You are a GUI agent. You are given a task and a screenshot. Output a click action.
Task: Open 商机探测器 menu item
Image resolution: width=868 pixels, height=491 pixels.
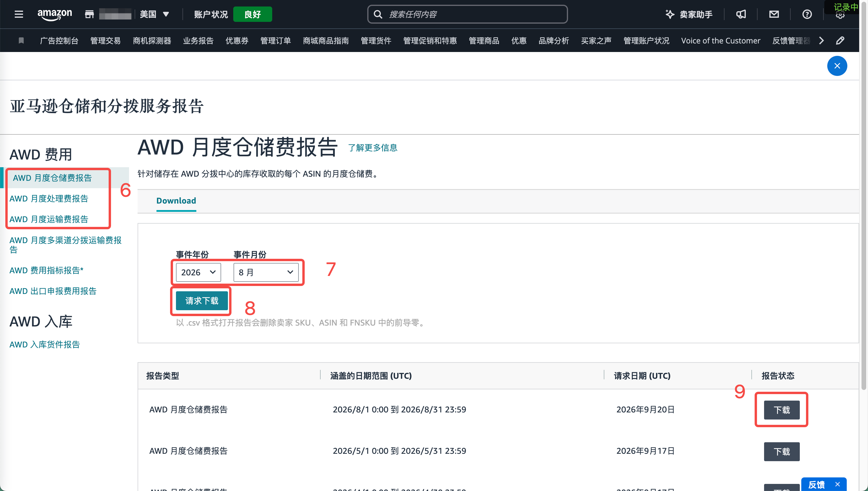(x=152, y=40)
